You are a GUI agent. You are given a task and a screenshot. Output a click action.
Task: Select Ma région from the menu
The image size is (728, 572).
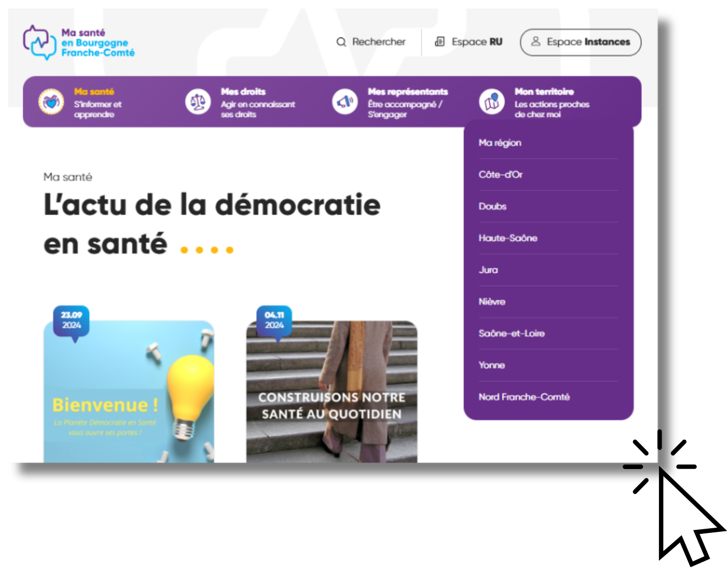[x=500, y=143]
